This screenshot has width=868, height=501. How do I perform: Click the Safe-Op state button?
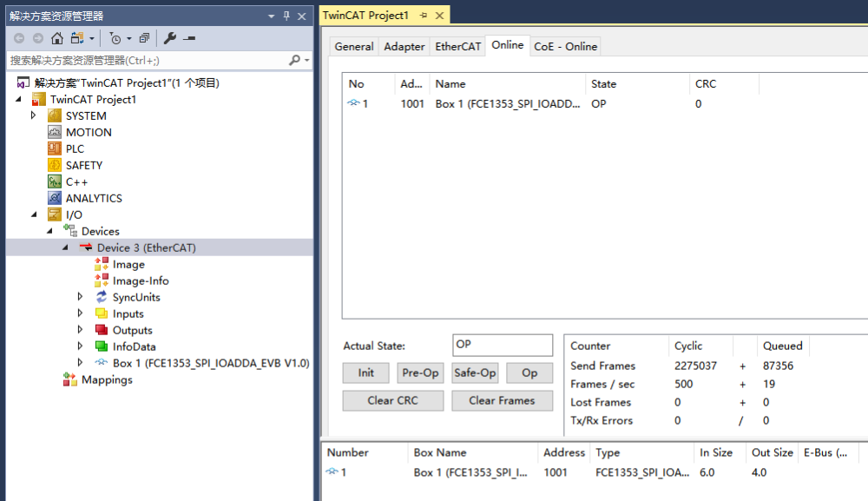tap(475, 372)
